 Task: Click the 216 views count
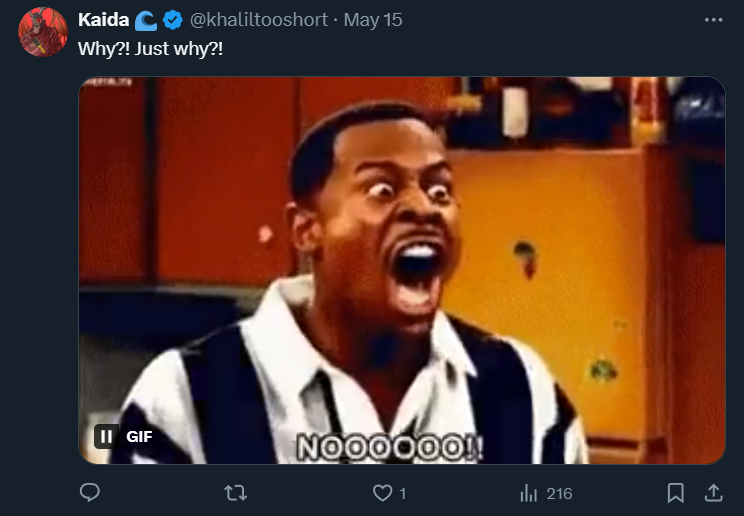(559, 494)
